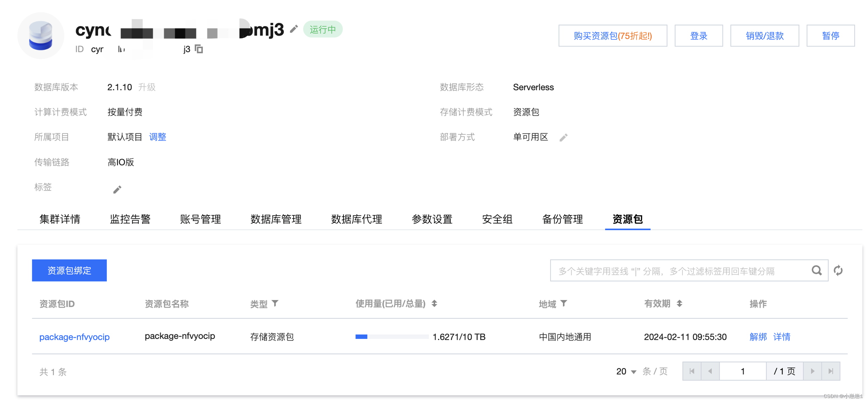The image size is (868, 402).
Task: Click the storage usage progress bar
Action: pos(392,336)
